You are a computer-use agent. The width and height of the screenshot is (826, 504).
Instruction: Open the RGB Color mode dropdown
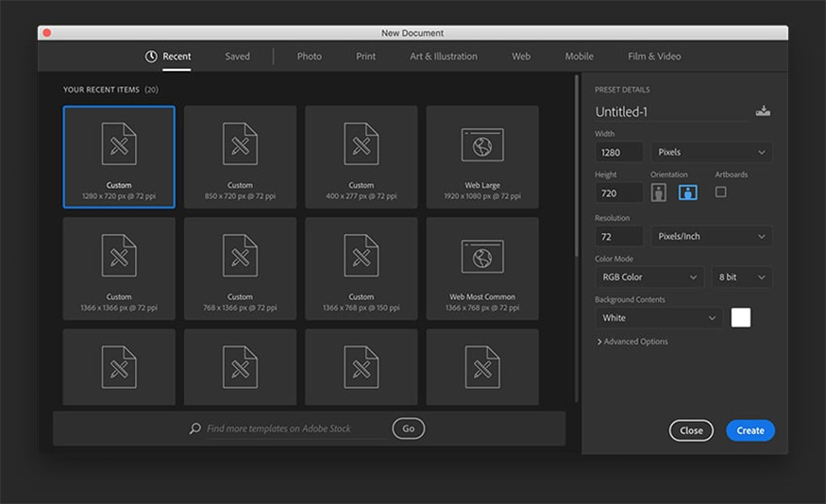(x=649, y=277)
